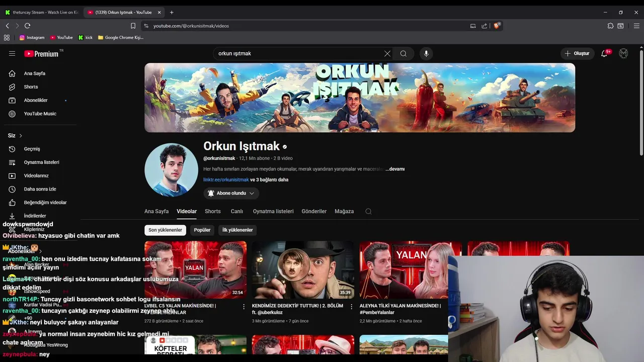Screen dimensions: 644x362
Task: Start voice search with the microphone icon
Action: click(x=426, y=53)
